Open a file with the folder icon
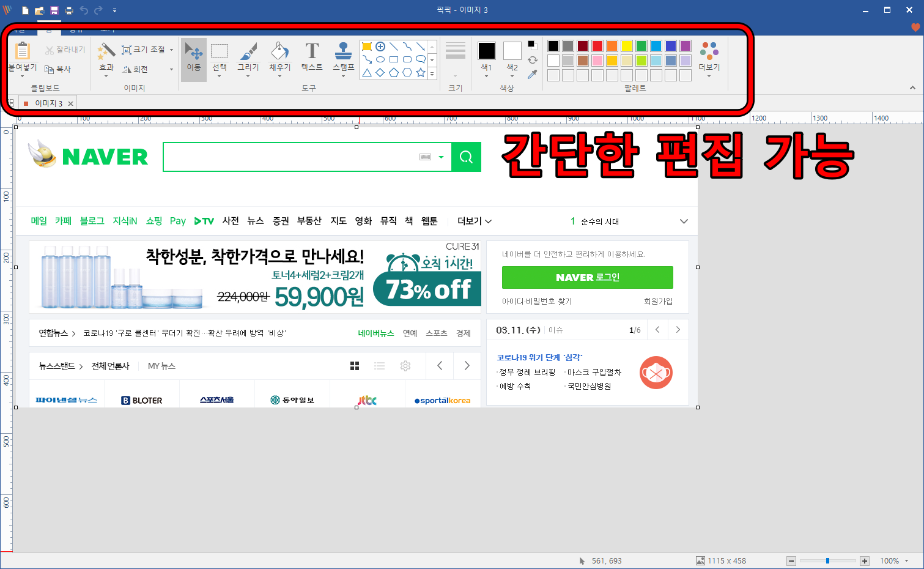 point(40,10)
